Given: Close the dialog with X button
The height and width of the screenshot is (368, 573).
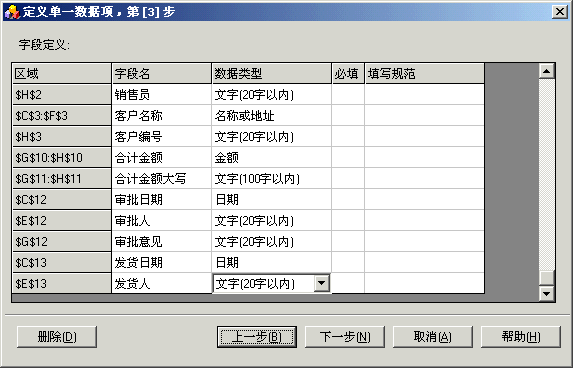Looking at the screenshot, I should 560,12.
